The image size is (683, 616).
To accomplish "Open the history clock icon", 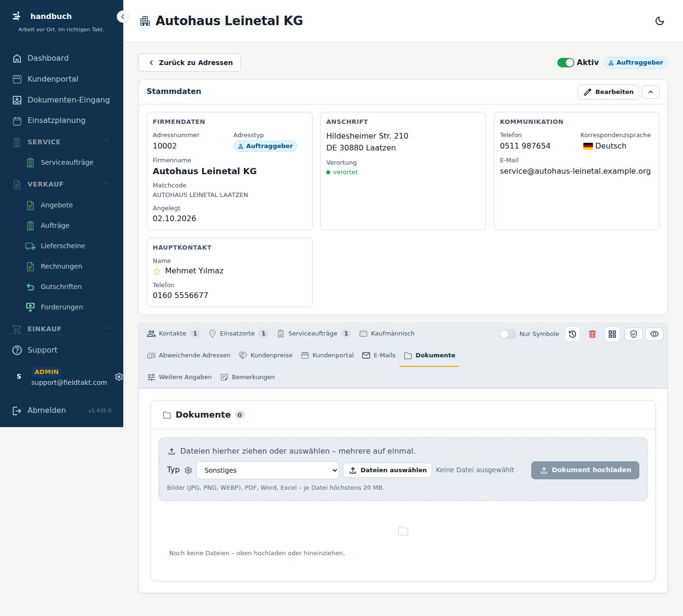I will pyautogui.click(x=572, y=334).
